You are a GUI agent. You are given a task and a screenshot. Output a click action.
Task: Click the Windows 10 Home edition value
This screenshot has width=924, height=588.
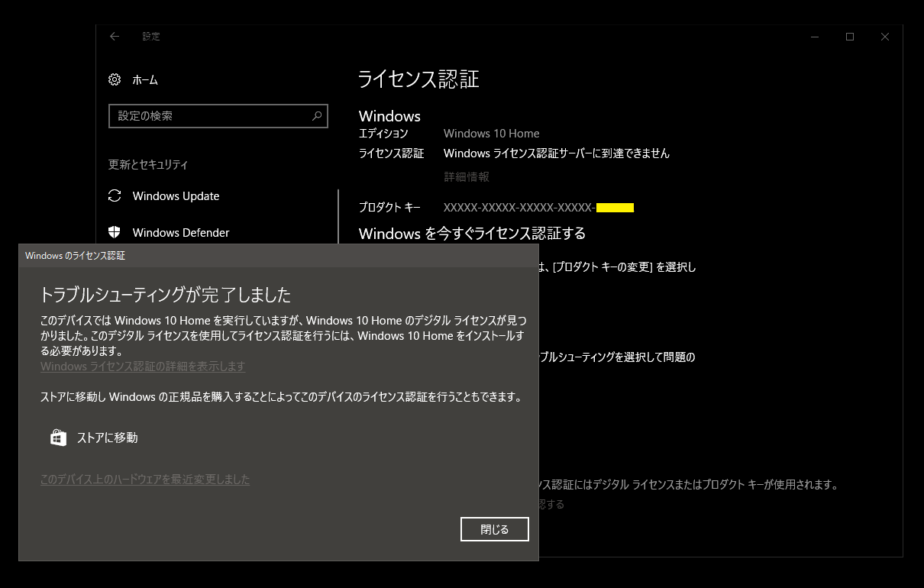[x=492, y=134]
